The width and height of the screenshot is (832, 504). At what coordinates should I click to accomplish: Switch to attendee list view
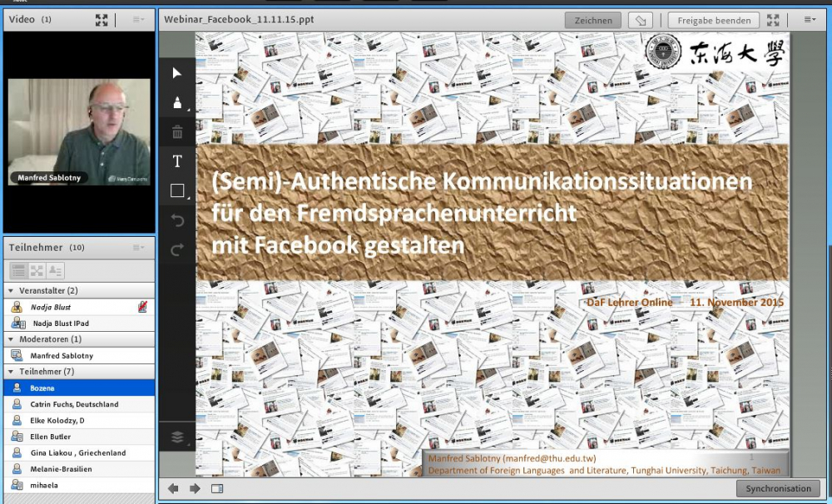(x=18, y=271)
